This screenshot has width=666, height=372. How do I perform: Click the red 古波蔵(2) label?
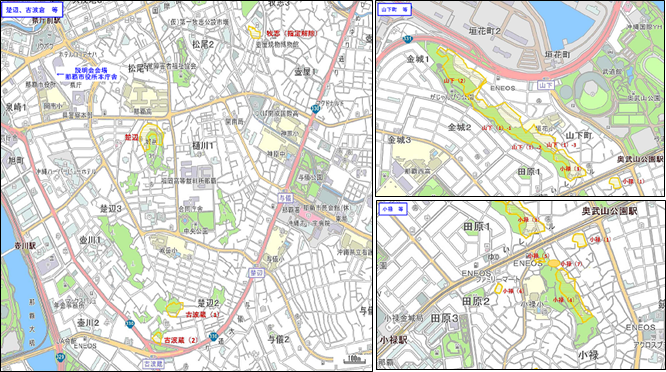click(181, 340)
